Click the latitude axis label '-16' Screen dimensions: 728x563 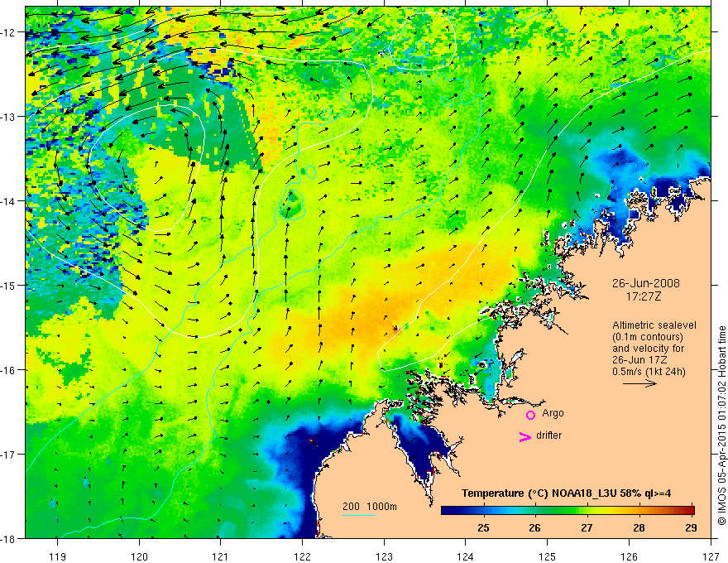[9, 370]
